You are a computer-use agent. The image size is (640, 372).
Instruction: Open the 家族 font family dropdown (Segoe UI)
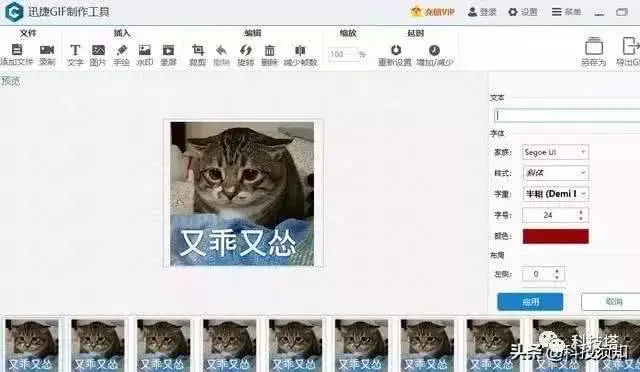[x=555, y=152]
